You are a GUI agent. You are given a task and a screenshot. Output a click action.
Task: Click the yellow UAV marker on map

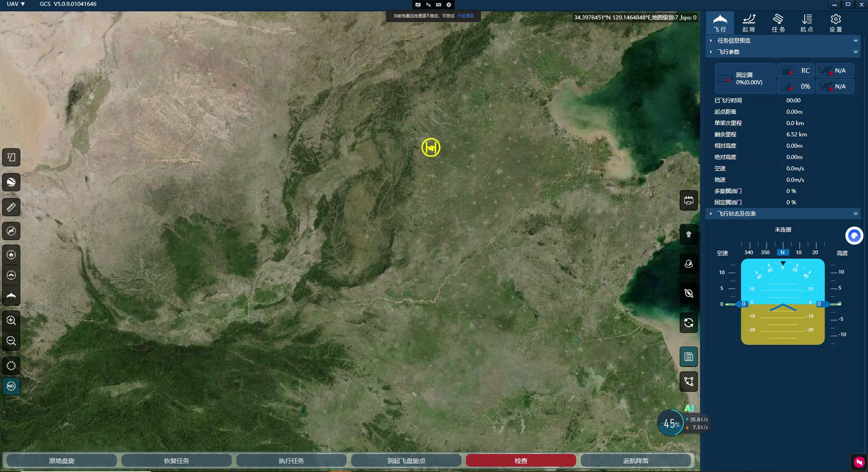click(431, 147)
